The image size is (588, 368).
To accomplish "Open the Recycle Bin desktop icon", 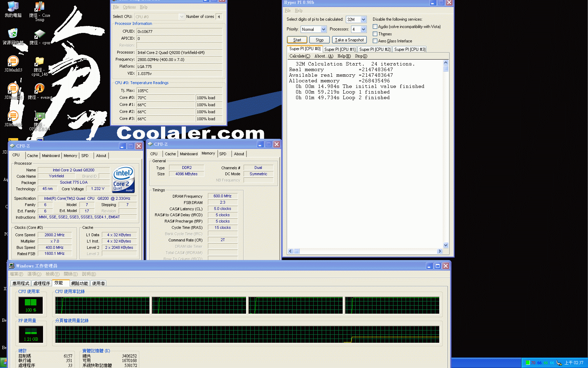I will (13, 35).
